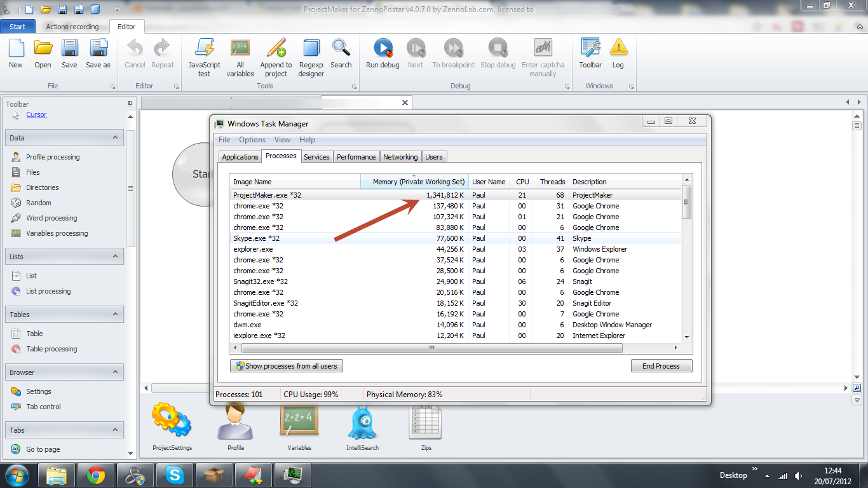Expand Tools ribbon group launcher

pyautogui.click(x=353, y=86)
